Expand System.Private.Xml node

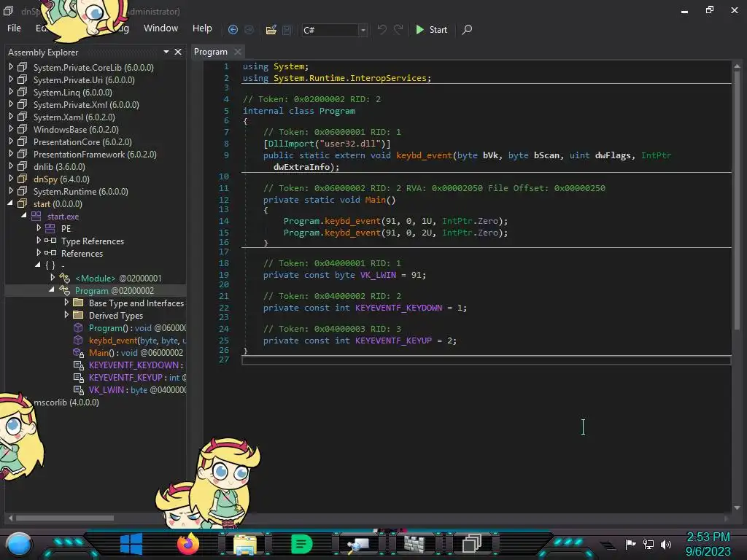click(x=11, y=104)
